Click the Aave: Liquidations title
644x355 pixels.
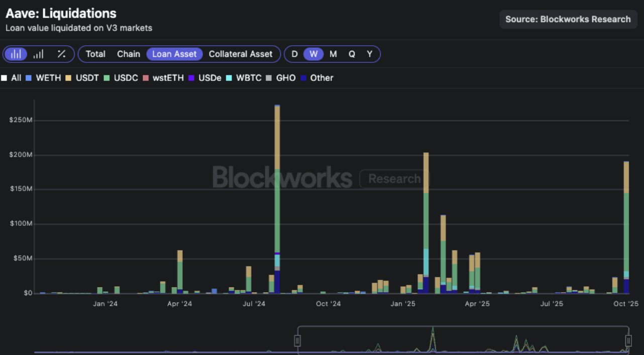pos(61,14)
